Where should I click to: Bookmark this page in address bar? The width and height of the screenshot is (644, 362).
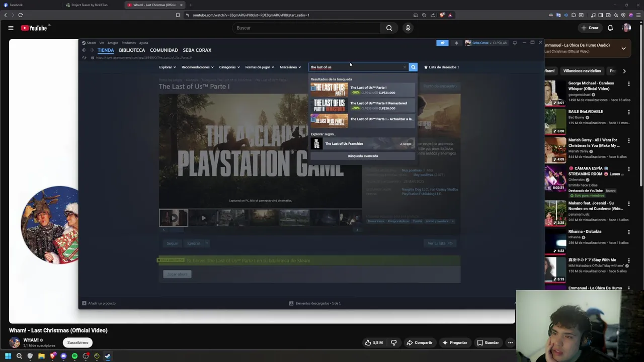tap(178, 15)
